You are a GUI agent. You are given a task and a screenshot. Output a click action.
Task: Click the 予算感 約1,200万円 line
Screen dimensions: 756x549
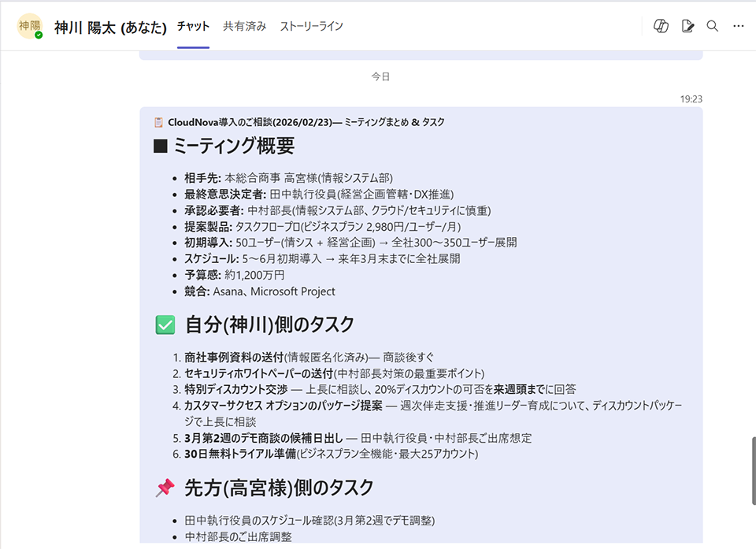[235, 275]
